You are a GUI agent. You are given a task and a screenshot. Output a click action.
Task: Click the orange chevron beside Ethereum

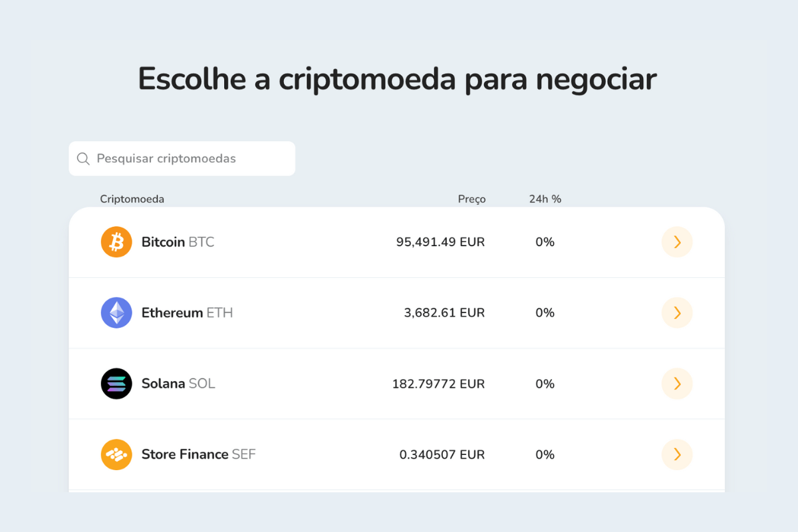coord(677,313)
